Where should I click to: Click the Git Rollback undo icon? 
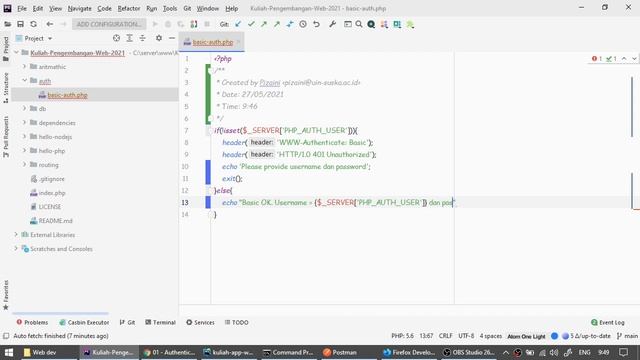click(x=316, y=24)
